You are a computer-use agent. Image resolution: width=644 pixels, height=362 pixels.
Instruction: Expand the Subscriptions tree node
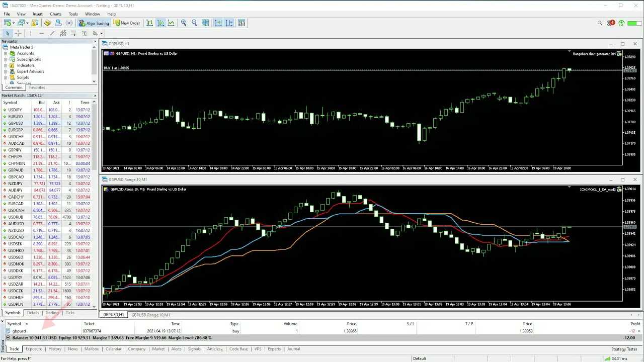tap(6, 59)
